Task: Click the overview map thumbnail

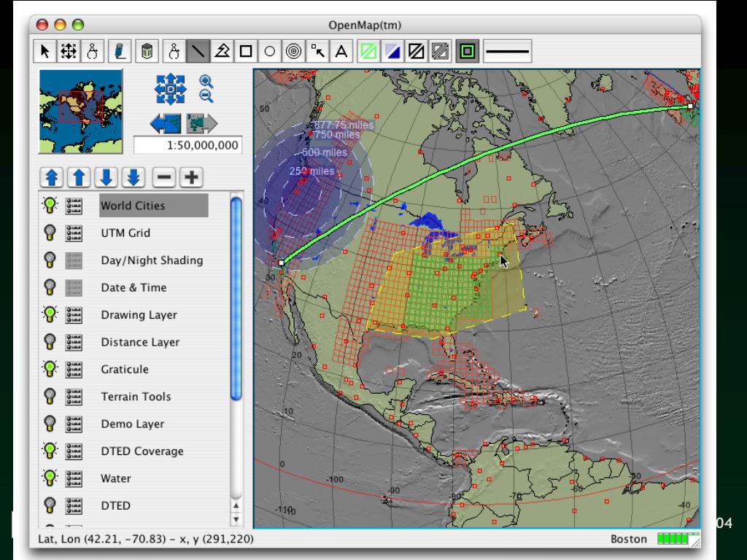Action: [80, 112]
